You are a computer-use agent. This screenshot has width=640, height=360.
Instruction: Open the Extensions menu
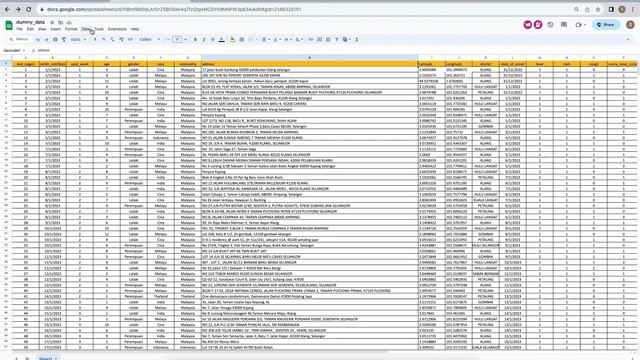coord(117,29)
